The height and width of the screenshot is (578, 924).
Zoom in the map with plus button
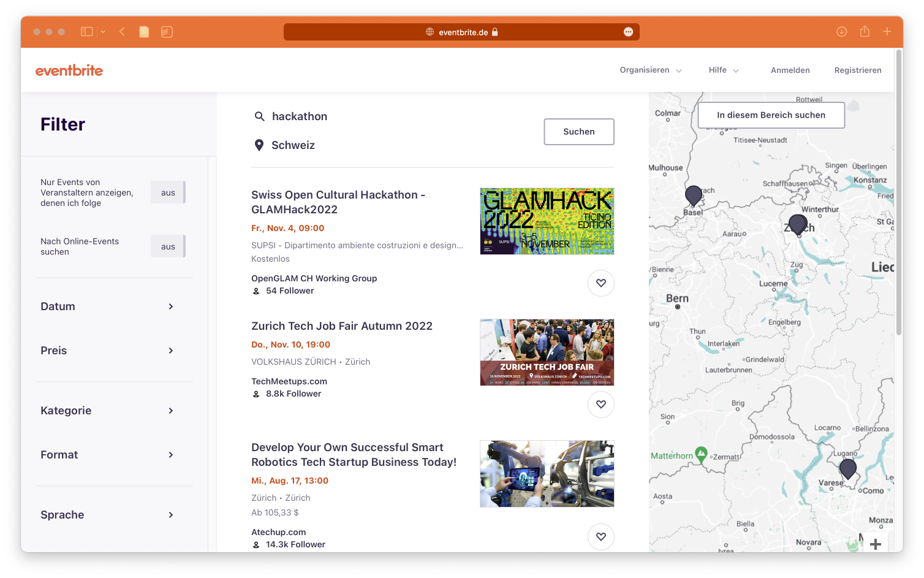click(x=875, y=544)
